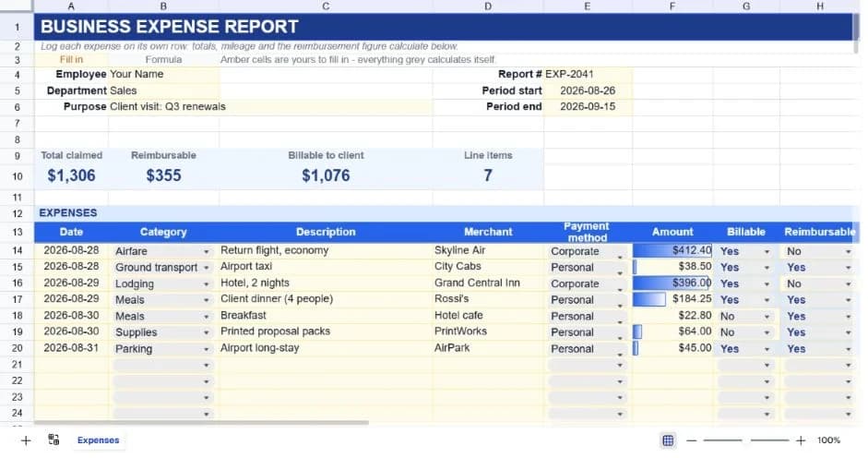Click the horizontal scrollbar below the grid
The width and height of the screenshot is (868, 458).
pyautogui.click(x=201, y=423)
